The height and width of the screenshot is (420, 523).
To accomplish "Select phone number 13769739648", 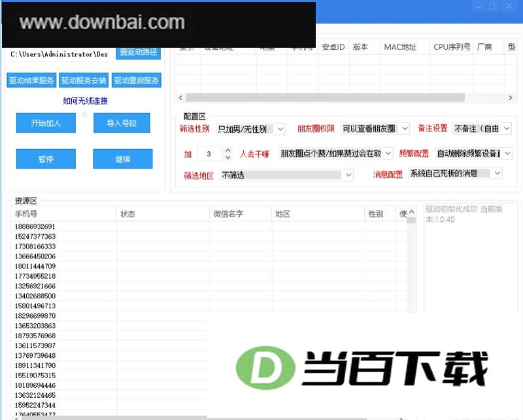I will coord(35,356).
